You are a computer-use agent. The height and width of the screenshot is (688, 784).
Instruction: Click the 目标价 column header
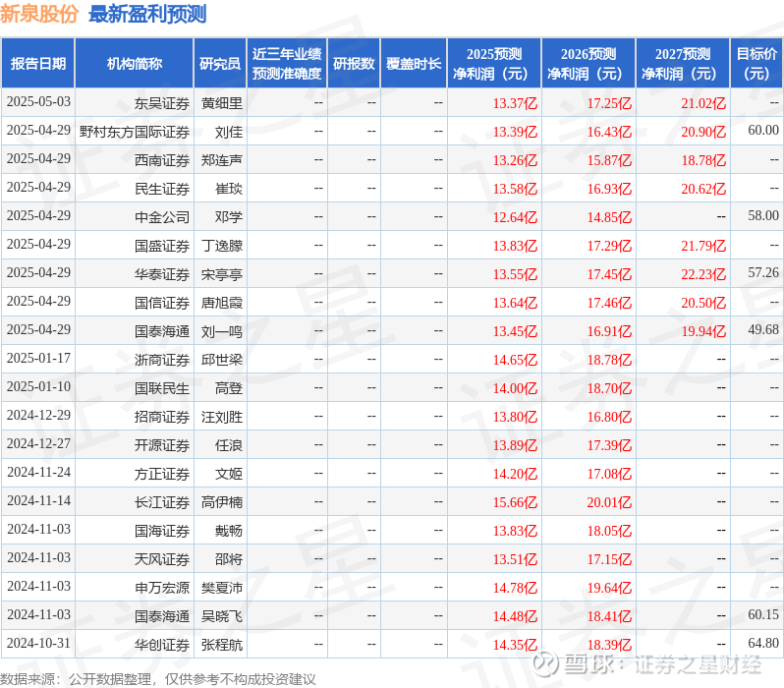point(757,64)
